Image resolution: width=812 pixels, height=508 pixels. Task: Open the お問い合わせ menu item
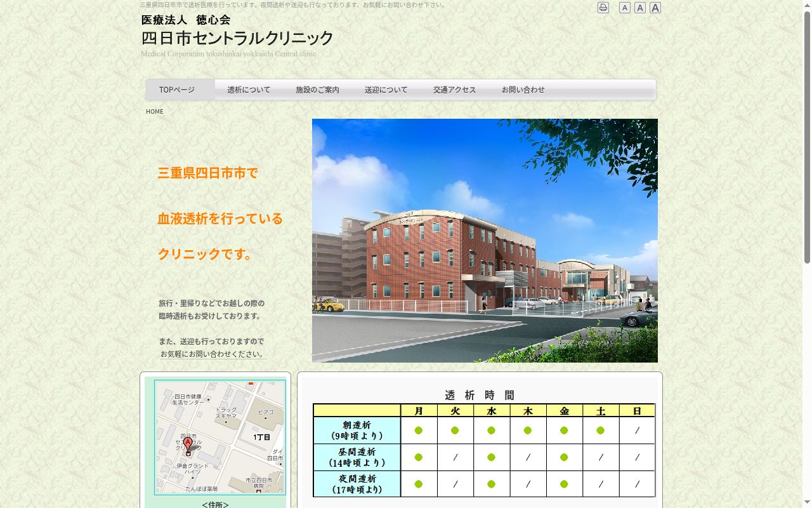pyautogui.click(x=523, y=90)
